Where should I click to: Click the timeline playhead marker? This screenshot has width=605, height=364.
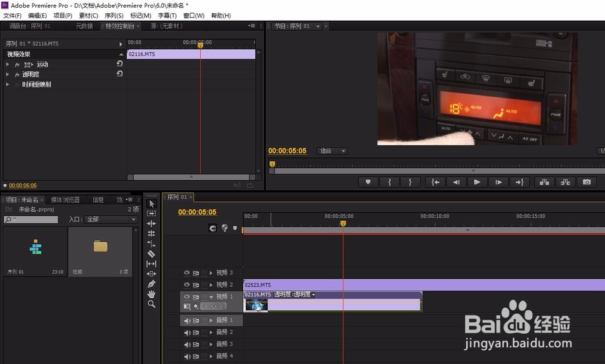(343, 223)
